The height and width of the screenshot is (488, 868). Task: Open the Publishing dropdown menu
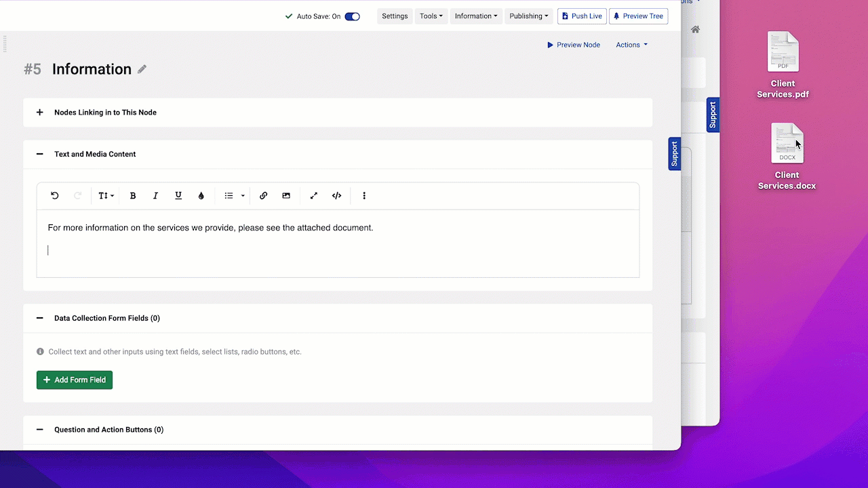[x=528, y=16]
